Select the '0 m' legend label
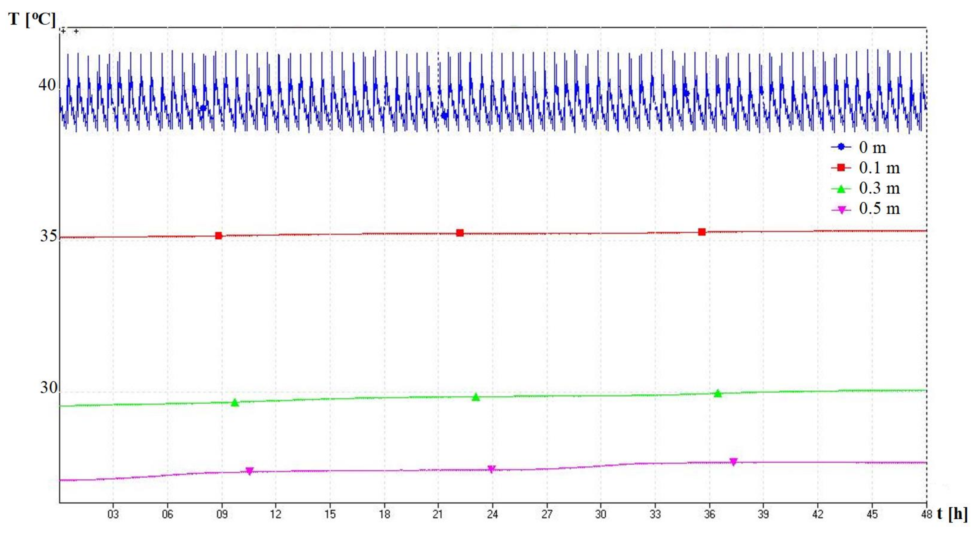The image size is (980, 537). [x=872, y=148]
